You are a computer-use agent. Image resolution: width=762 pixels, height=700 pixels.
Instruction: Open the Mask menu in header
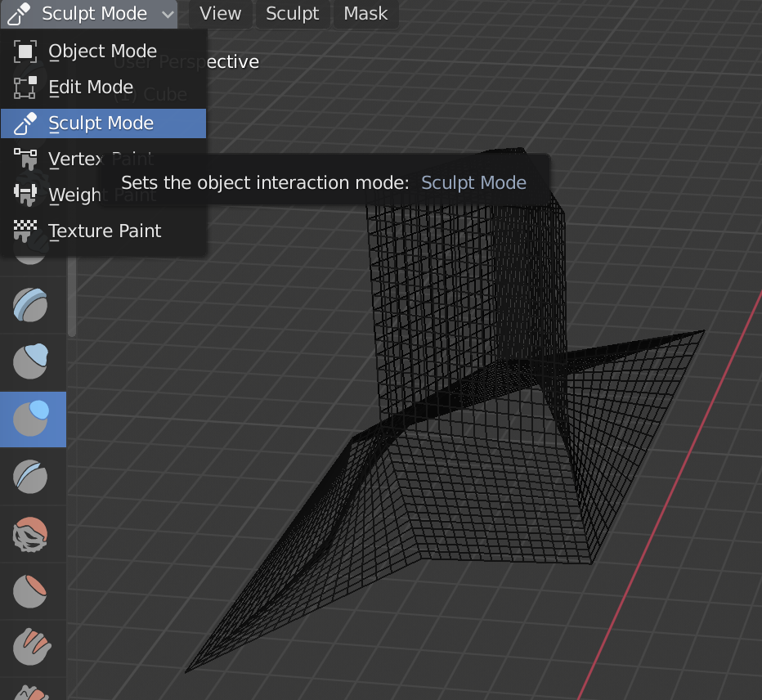[x=365, y=14]
